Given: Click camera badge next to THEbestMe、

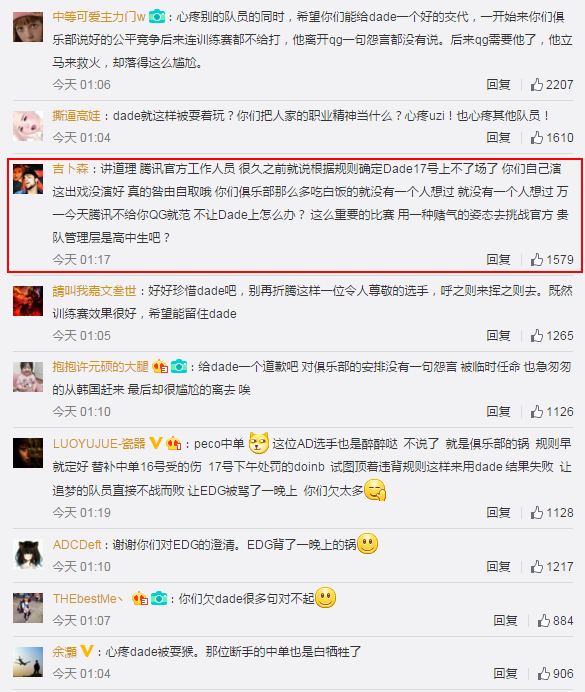Looking at the screenshot, I should (x=159, y=598).
